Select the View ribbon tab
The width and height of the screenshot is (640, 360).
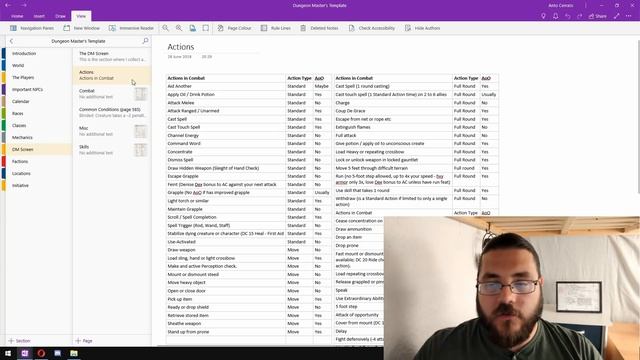[x=81, y=16]
